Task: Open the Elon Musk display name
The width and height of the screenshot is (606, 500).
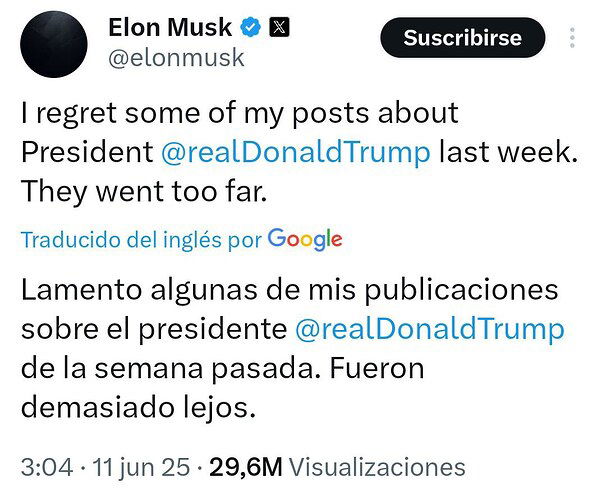Action: 170,27
